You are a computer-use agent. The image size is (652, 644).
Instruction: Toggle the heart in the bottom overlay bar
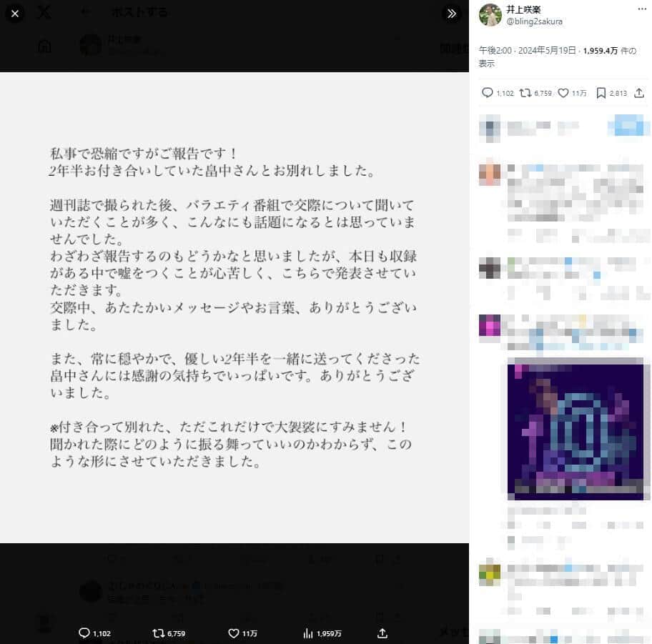(x=233, y=633)
